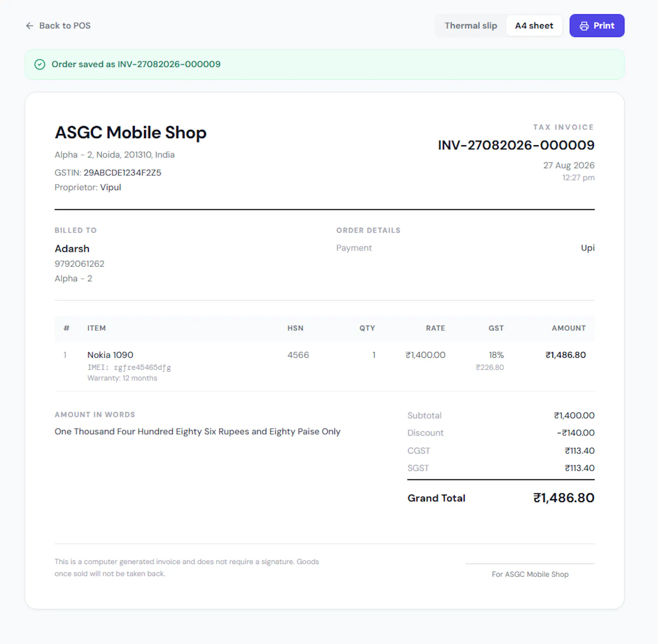
Task: Click the ORDER DETAILS label
Action: pos(368,230)
